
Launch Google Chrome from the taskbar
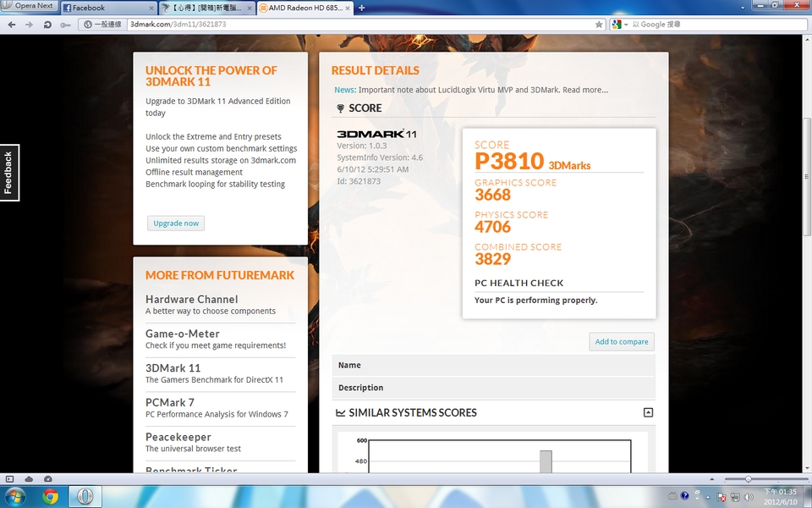coord(50,497)
